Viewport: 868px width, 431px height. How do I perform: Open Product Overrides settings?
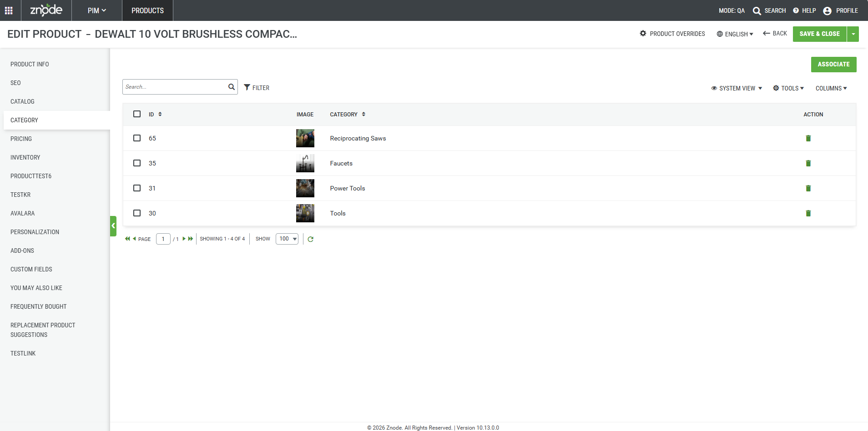click(x=672, y=34)
